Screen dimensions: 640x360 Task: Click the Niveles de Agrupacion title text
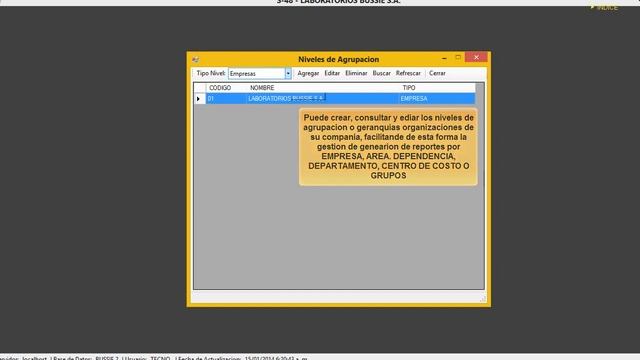(338, 59)
